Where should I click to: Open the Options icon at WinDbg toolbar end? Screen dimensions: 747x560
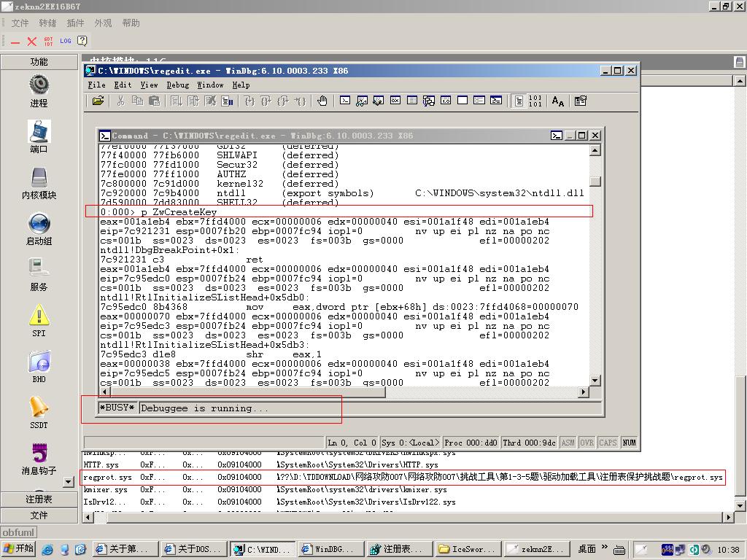click(x=580, y=101)
